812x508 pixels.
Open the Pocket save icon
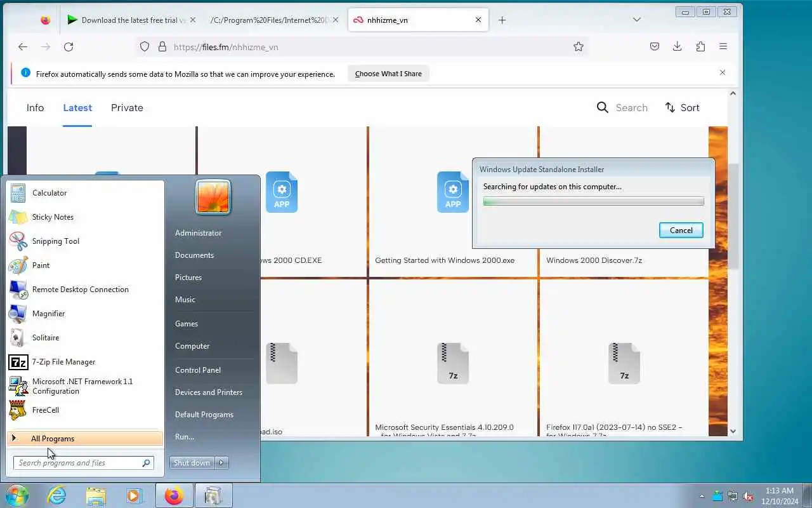655,46
